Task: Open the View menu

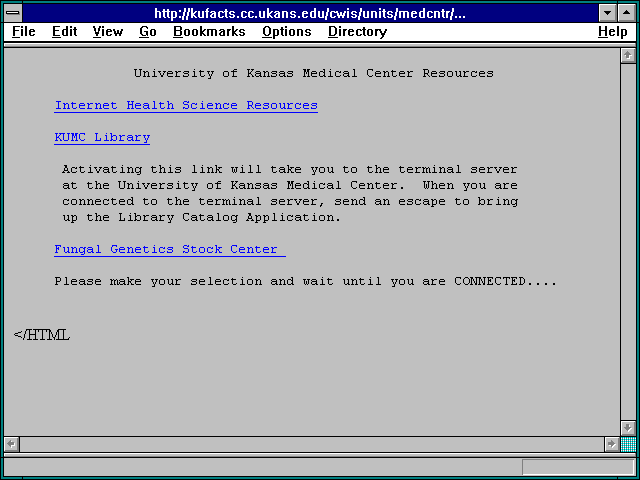Action: [x=108, y=31]
